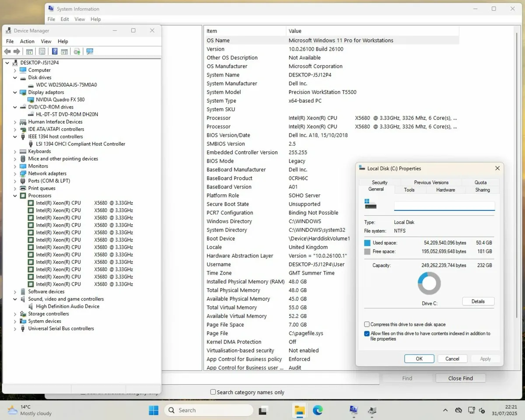Switch to the Hardware tab in Properties
Screen dimensions: 525x420
(445, 190)
